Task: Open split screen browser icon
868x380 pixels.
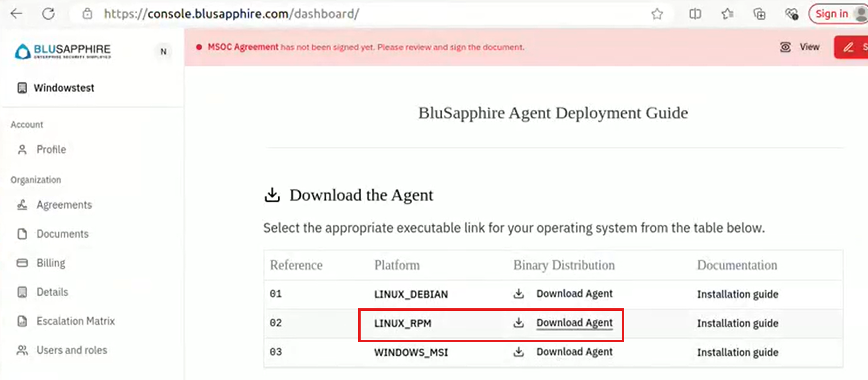Action: 695,14
